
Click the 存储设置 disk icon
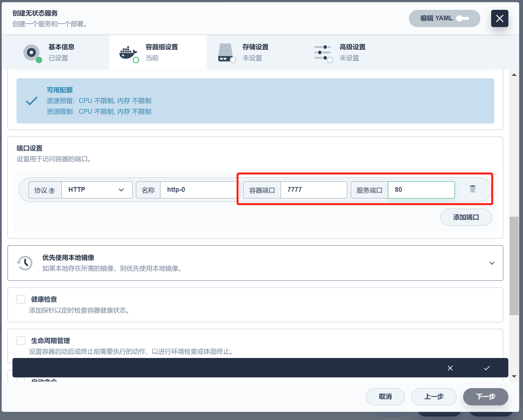(225, 52)
